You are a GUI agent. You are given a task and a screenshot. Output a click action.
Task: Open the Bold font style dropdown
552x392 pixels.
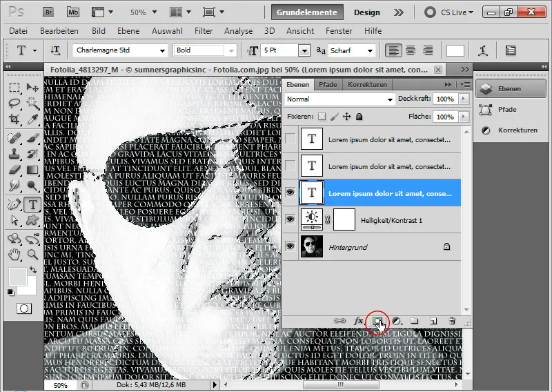point(231,50)
